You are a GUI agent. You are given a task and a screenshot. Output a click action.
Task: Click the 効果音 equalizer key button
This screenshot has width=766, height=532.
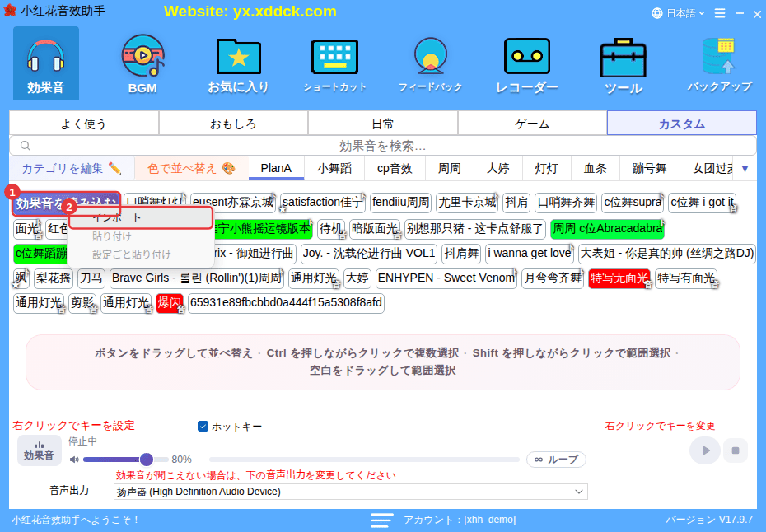pyautogui.click(x=39, y=450)
